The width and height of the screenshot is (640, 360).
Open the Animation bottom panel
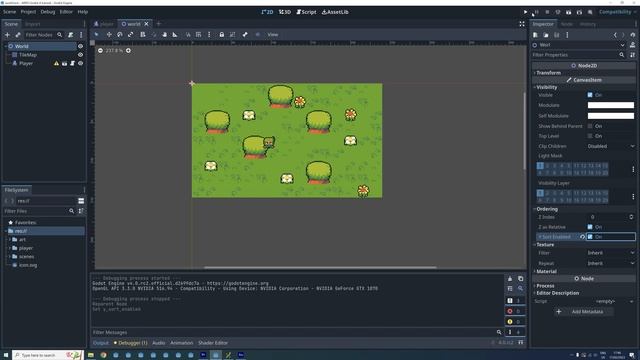tap(181, 343)
